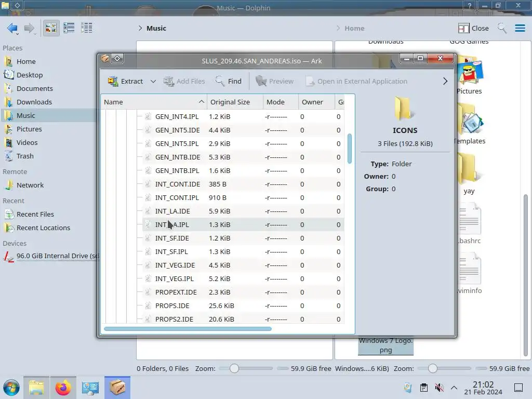Select the PROPS.IDE file row
Image resolution: width=532 pixels, height=399 pixels.
click(243, 305)
